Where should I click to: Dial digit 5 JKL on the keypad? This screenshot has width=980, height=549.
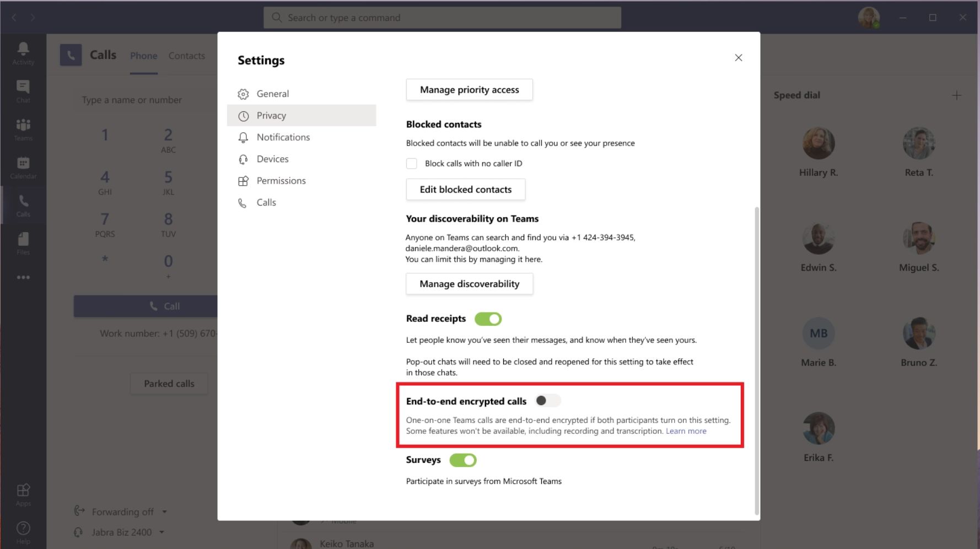point(168,182)
